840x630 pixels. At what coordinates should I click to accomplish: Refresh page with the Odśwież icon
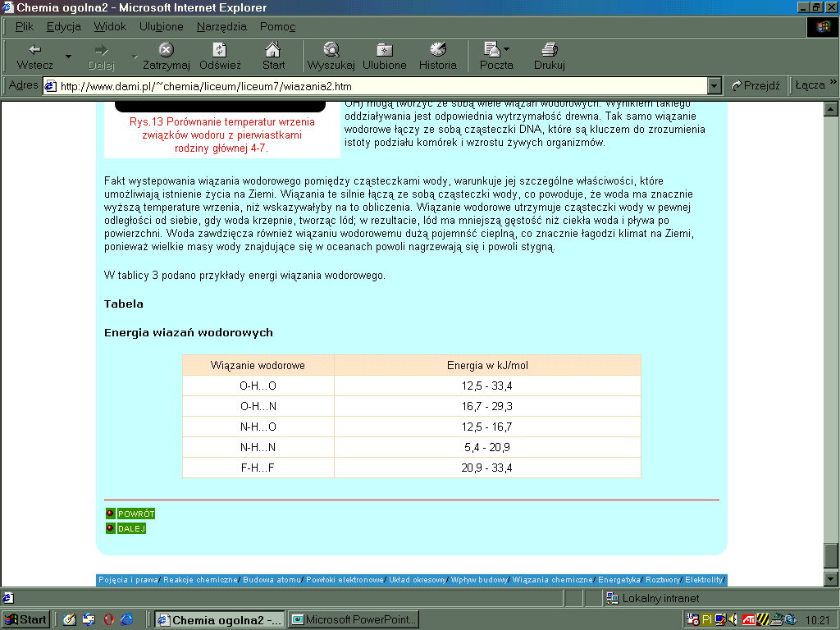coord(219,55)
